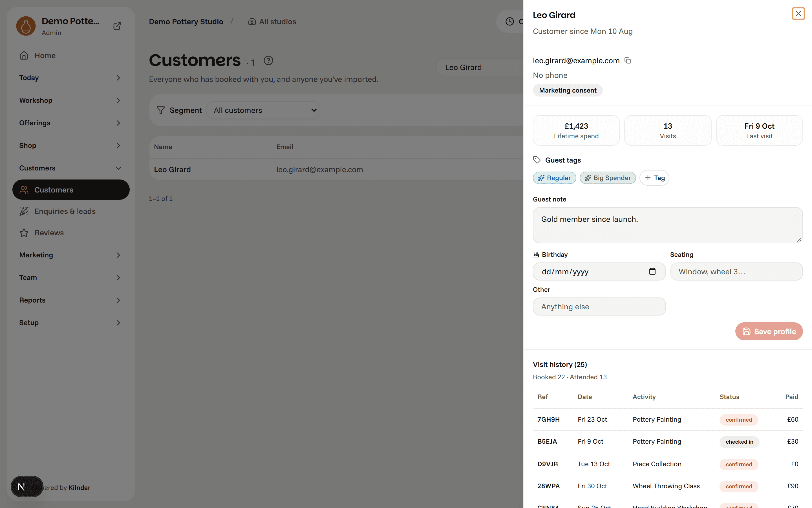The image size is (812, 508).
Task: Close the Leo Girard customer panel
Action: point(798,14)
